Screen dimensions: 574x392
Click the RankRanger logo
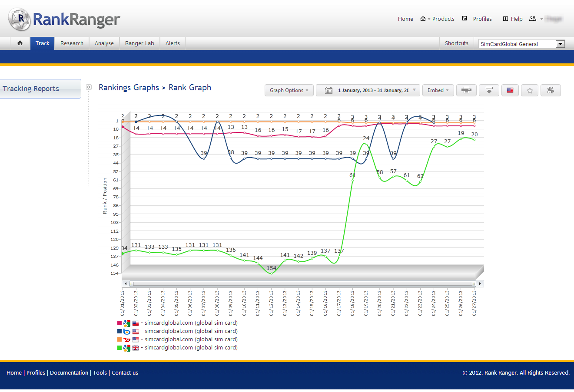(x=64, y=20)
